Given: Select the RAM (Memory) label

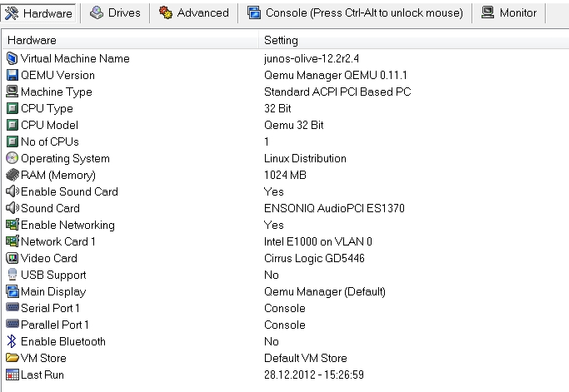Looking at the screenshot, I should (58, 176).
